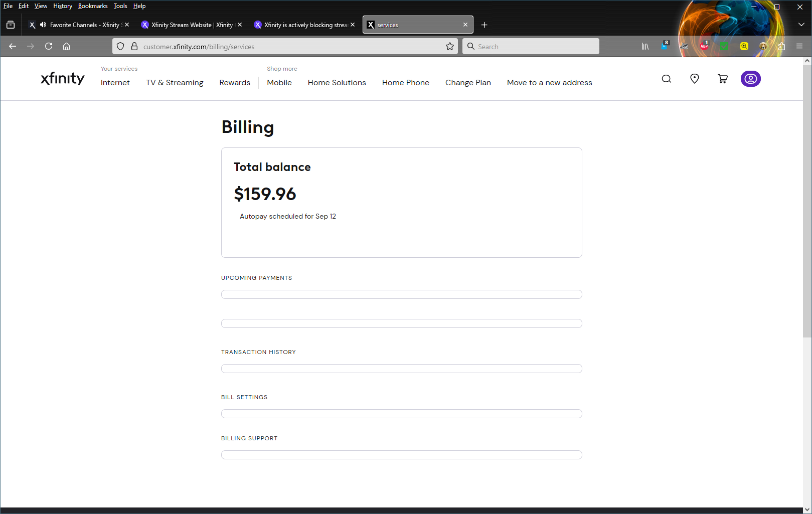812x514 pixels.
Task: Open the File menu
Action: (x=8, y=6)
